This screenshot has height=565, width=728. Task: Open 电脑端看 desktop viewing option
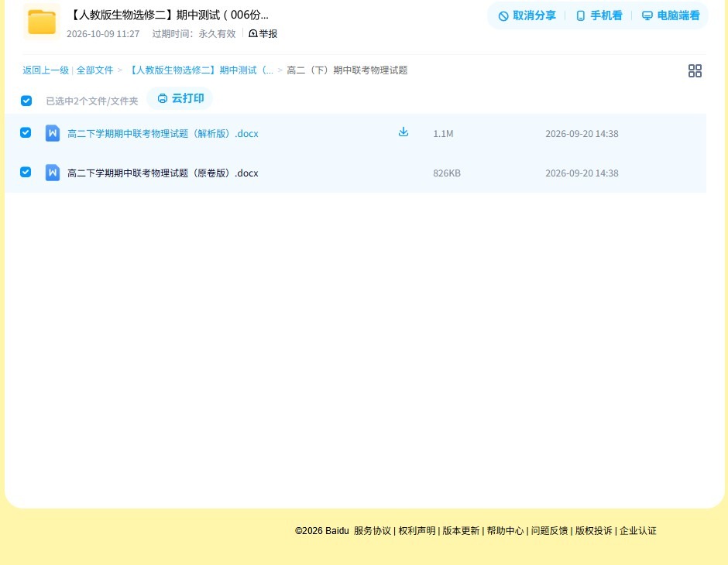coord(671,15)
